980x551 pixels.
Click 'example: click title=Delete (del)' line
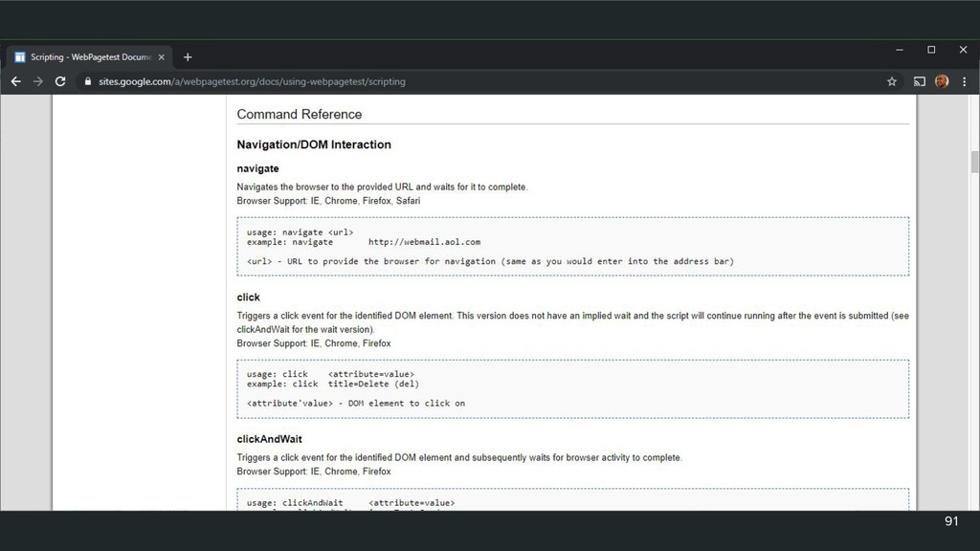[333, 385]
